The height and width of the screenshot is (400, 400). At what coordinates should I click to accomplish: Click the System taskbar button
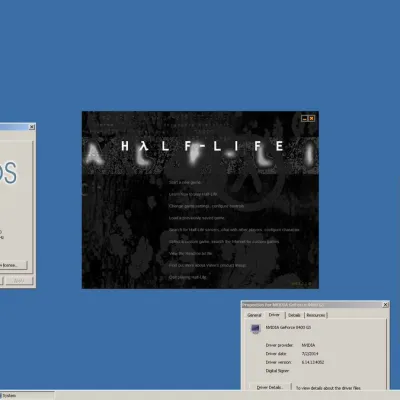[27, 396]
